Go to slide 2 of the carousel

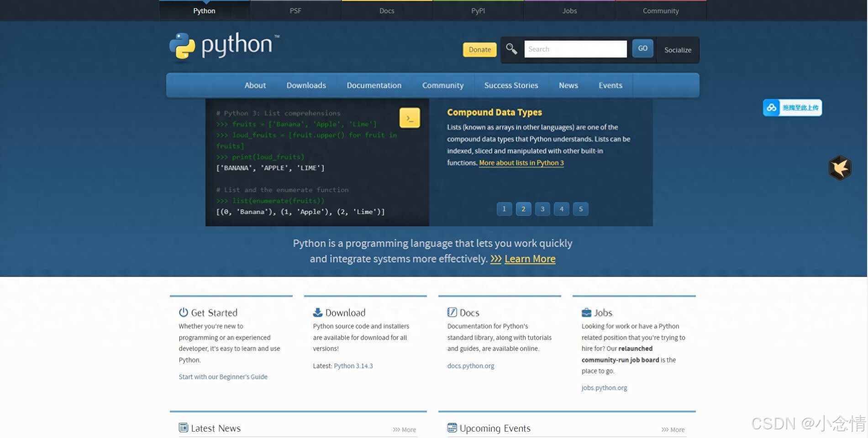click(523, 209)
